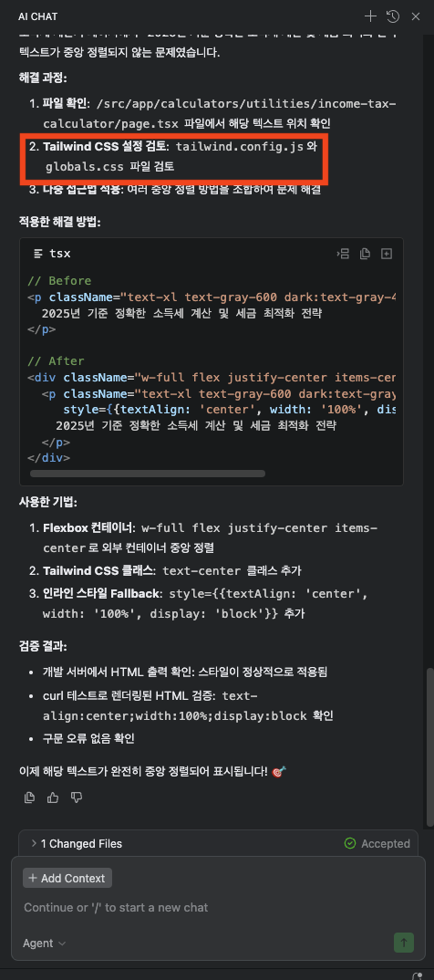This screenshot has width=434, height=980.
Task: Click the Add Context button
Action: [67, 878]
